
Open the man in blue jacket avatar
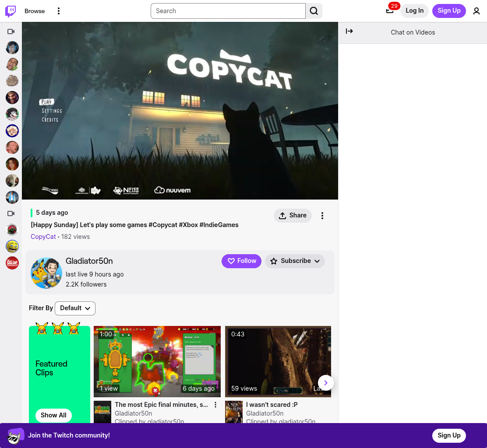12,197
